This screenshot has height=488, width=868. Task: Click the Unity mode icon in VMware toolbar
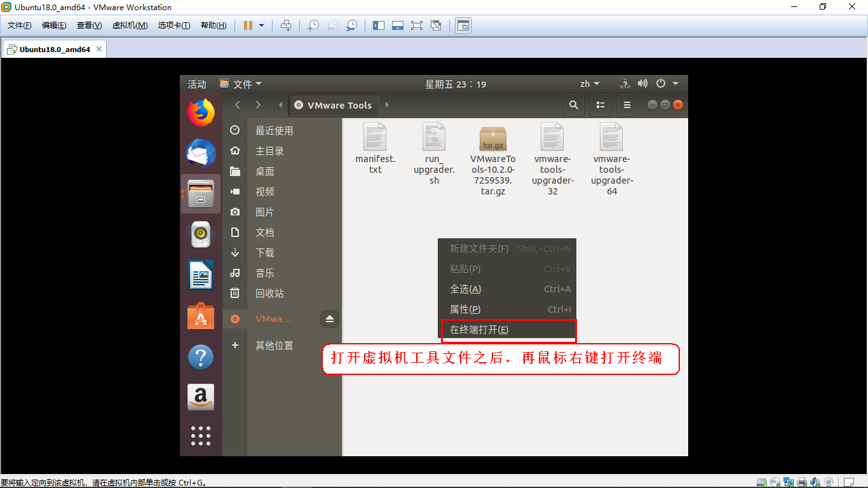tap(436, 25)
